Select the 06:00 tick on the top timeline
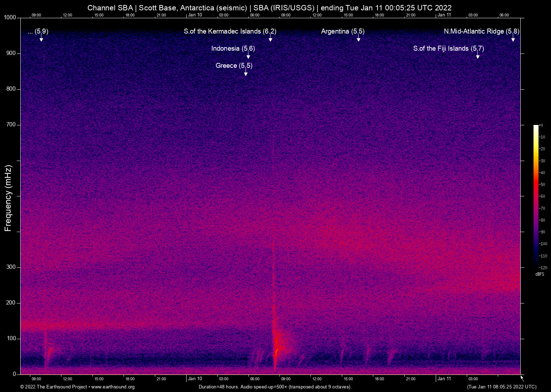The width and height of the screenshot is (551, 392). [x=254, y=15]
